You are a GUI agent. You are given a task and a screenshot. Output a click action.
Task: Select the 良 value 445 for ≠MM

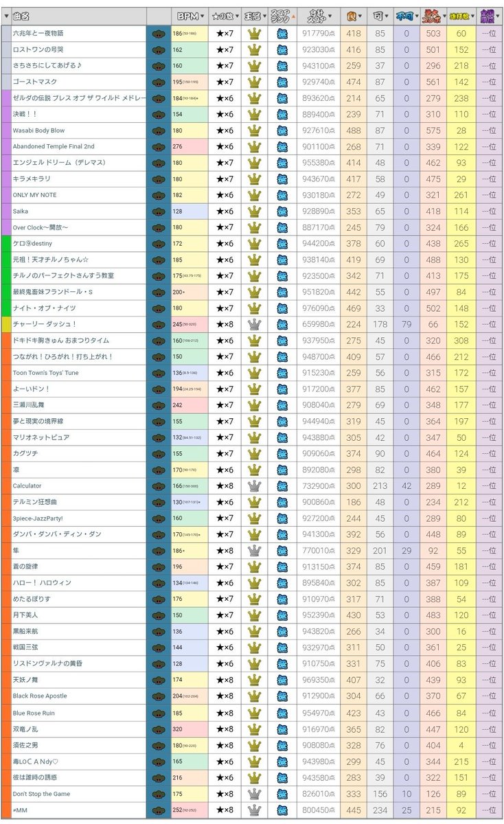click(x=354, y=810)
